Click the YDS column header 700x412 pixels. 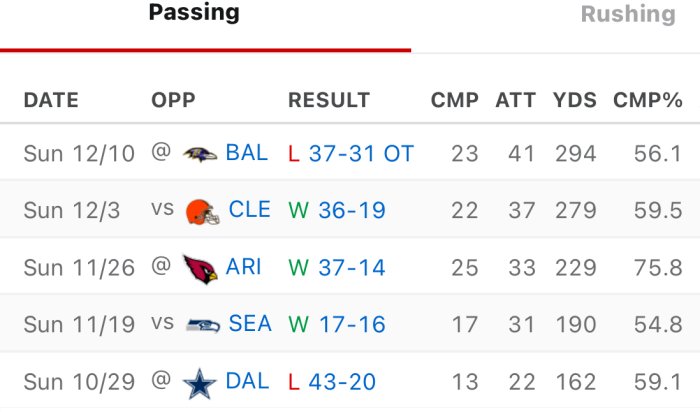574,100
